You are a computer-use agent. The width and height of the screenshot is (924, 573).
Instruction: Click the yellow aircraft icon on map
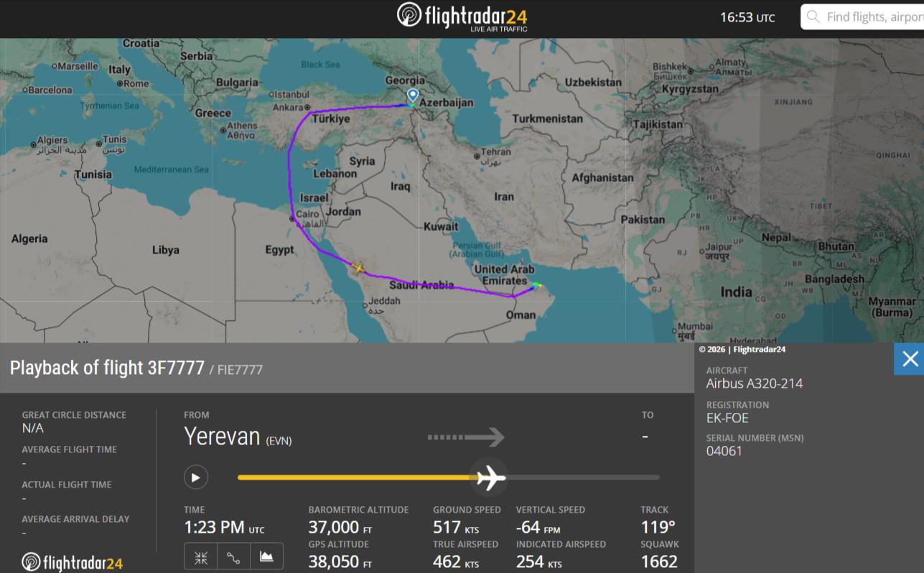click(358, 269)
